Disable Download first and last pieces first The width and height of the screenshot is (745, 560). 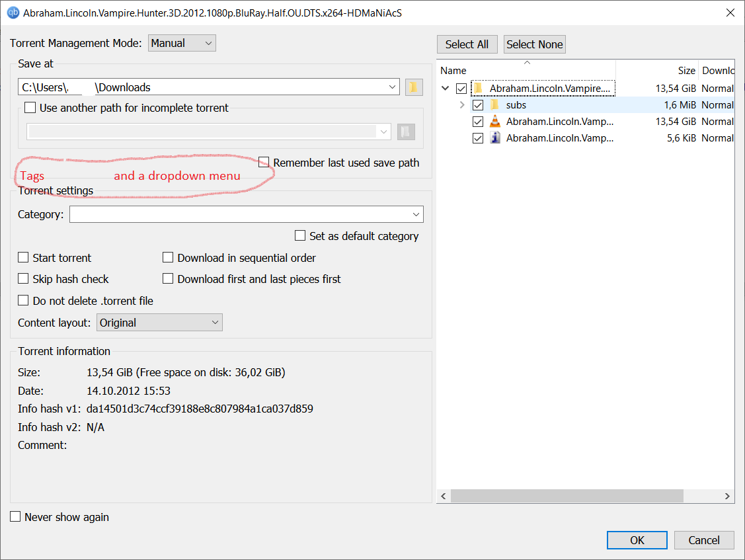tap(168, 278)
